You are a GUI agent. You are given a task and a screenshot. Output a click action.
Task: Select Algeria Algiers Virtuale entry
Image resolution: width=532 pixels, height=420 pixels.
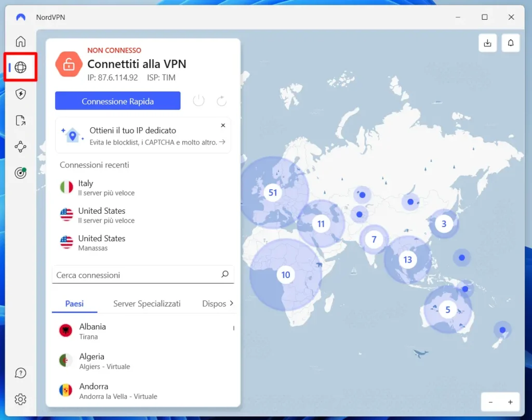click(143, 361)
